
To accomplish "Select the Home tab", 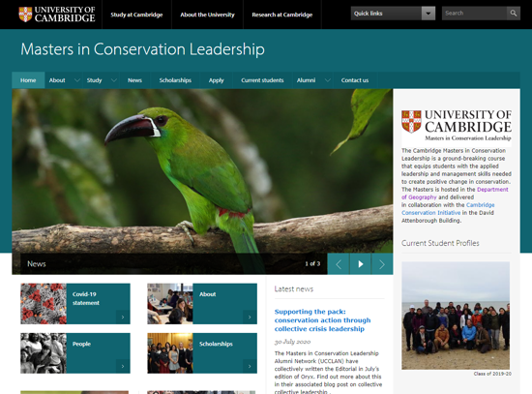I will click(x=28, y=80).
